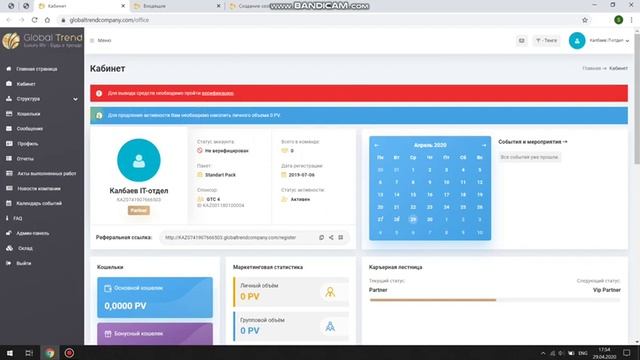Go to next month in the calendar
This screenshot has height=360, width=640.
tap(484, 145)
